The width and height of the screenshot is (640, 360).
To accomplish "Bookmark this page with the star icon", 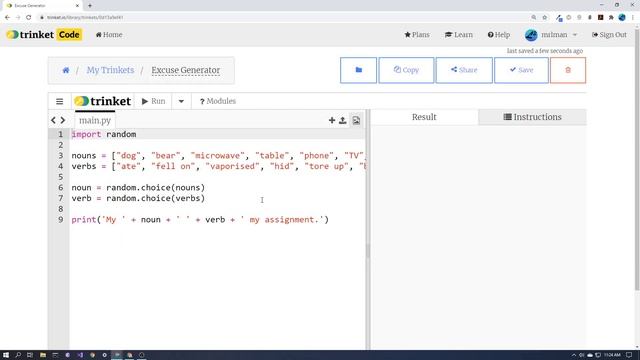I will click(x=544, y=18).
